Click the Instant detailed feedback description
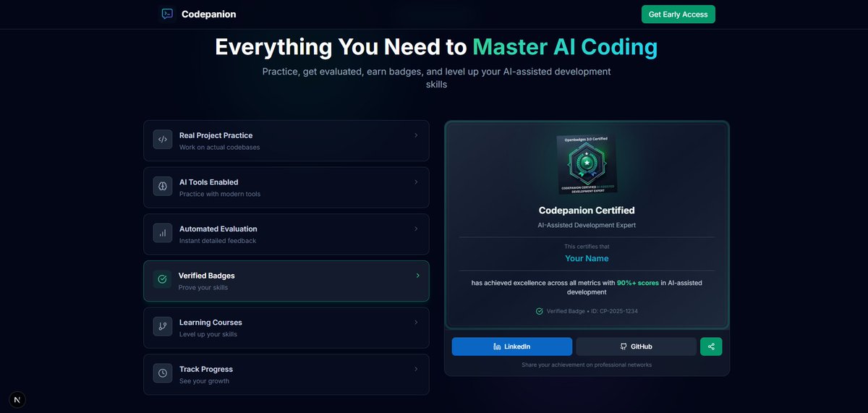This screenshot has height=413, width=868. [218, 240]
